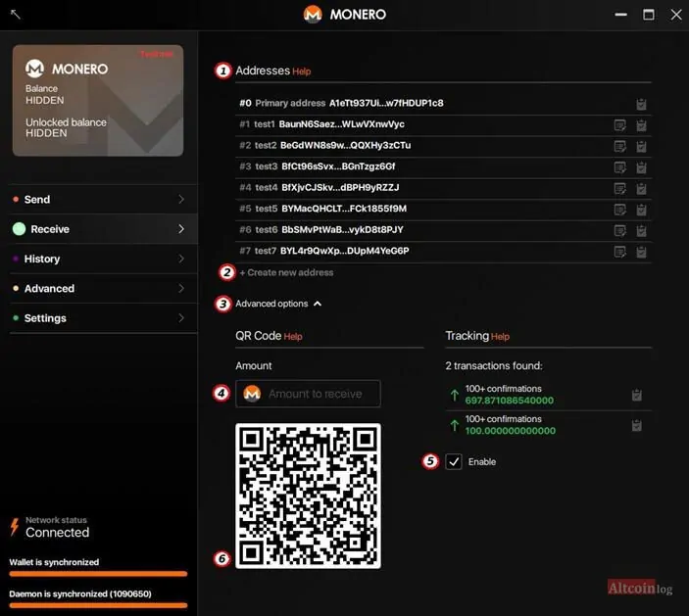Edit the label of address test1
The image size is (689, 616).
(620, 125)
